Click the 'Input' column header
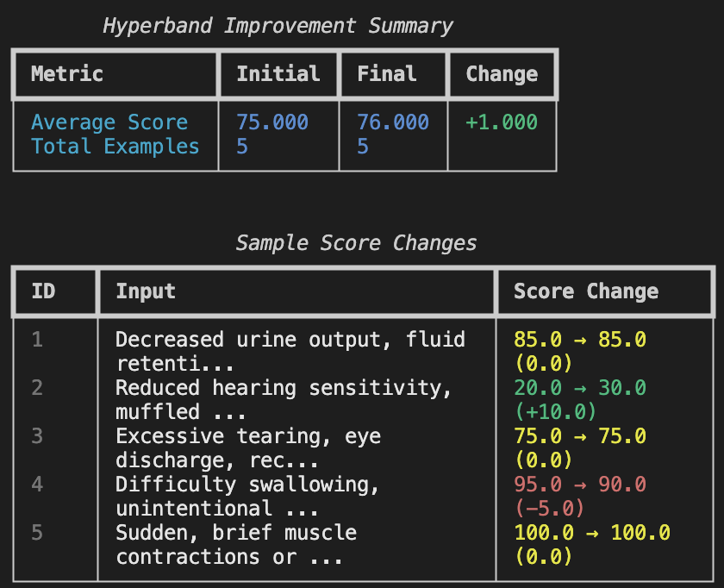724x588 pixels. [146, 292]
